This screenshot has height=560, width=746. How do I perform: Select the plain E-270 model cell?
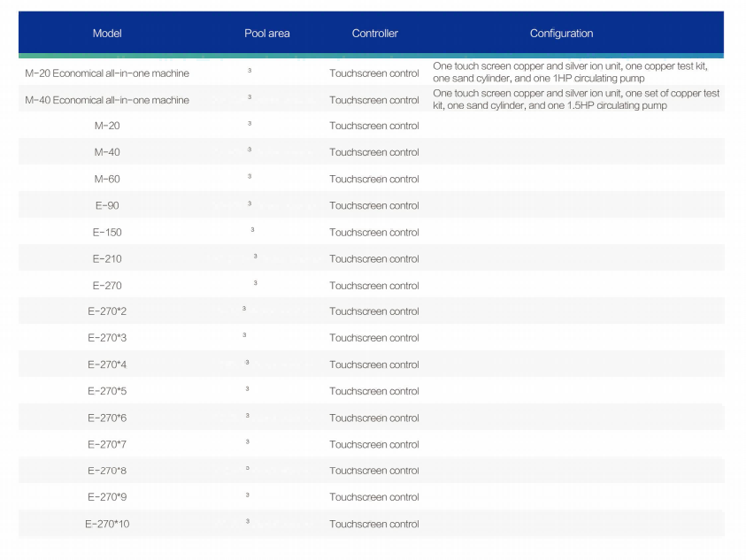coord(107,286)
